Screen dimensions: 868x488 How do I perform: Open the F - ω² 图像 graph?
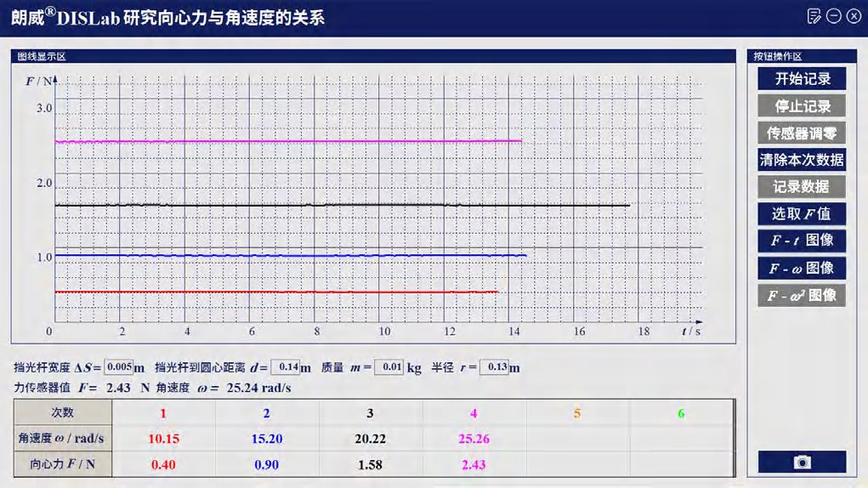(802, 295)
